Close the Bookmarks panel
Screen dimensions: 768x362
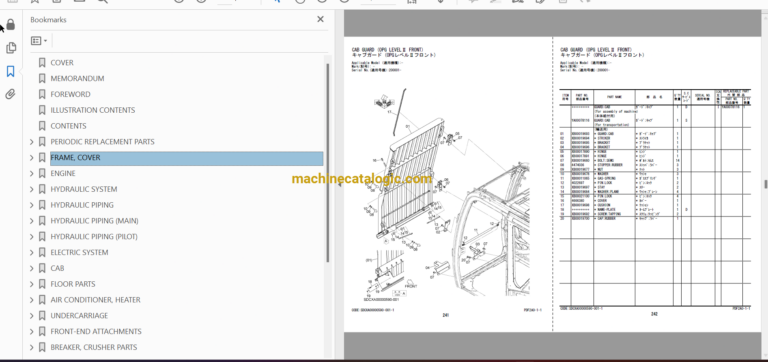click(x=320, y=19)
